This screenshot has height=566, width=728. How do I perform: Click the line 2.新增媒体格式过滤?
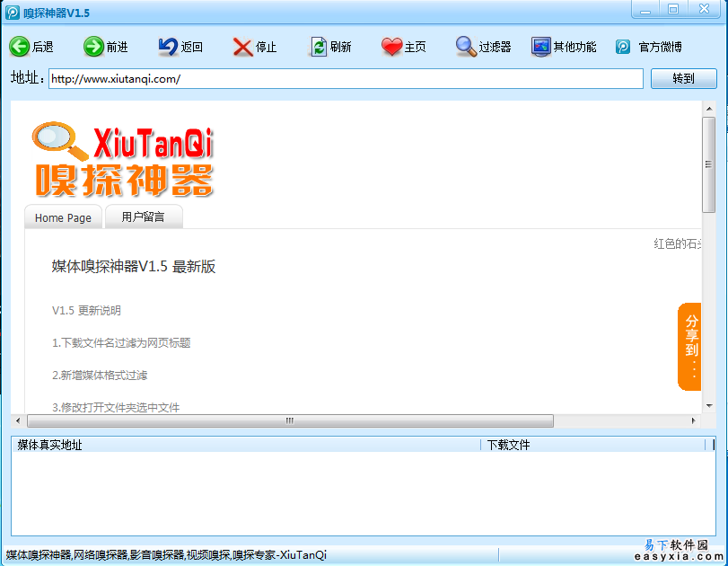100,375
